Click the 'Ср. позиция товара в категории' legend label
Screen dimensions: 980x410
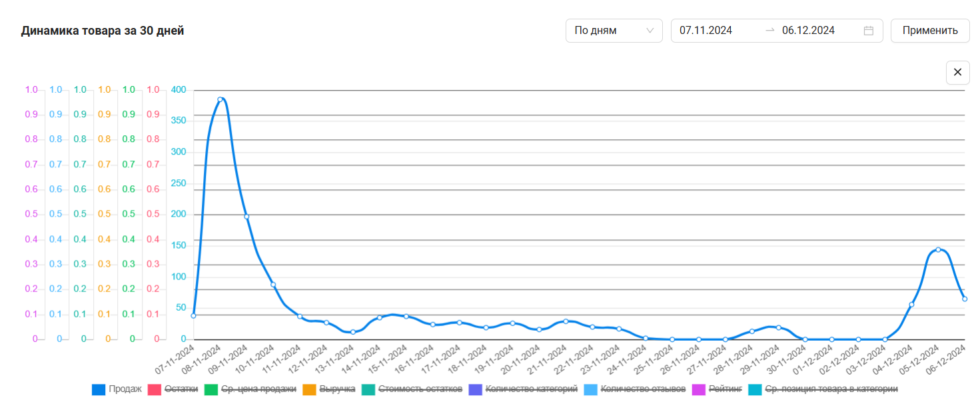pyautogui.click(x=831, y=389)
